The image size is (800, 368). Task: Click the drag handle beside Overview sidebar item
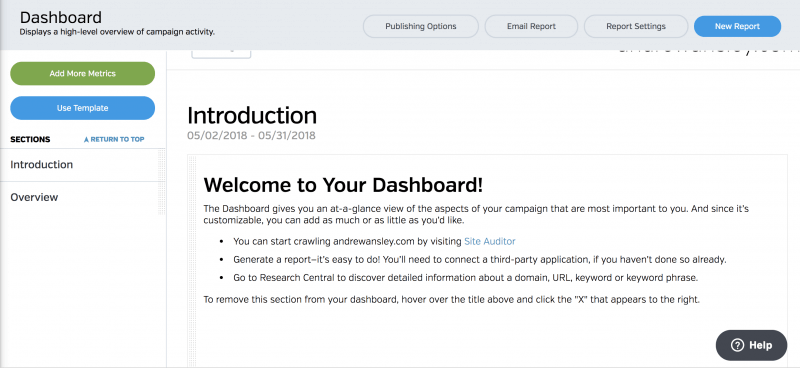click(162, 198)
